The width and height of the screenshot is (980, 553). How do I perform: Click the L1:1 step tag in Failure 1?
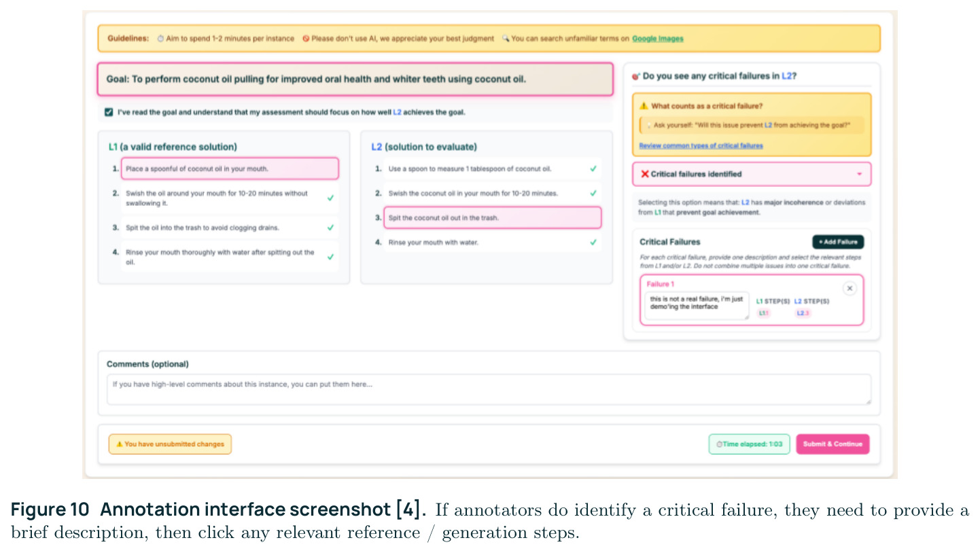[763, 313]
